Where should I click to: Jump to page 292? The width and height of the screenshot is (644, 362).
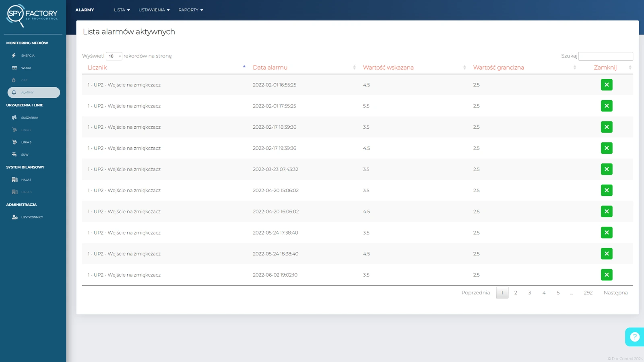click(588, 293)
